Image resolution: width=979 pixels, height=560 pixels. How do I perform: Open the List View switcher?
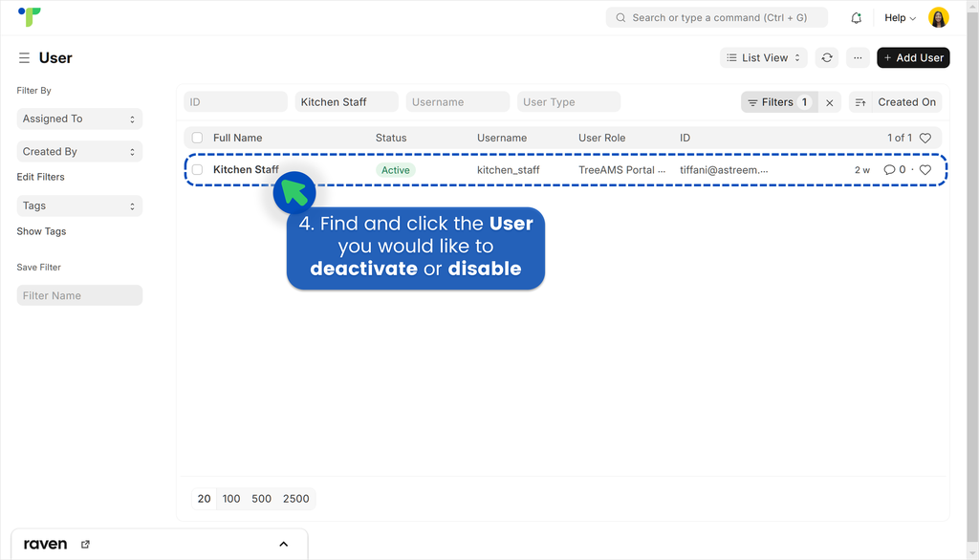[763, 57]
